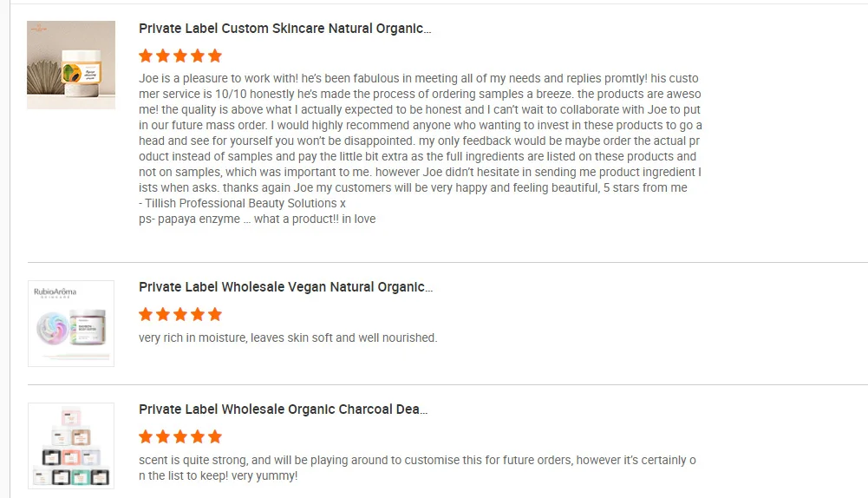Open the stacked charcoal jars product thumbnail
This screenshot has height=498, width=868.
(71, 445)
